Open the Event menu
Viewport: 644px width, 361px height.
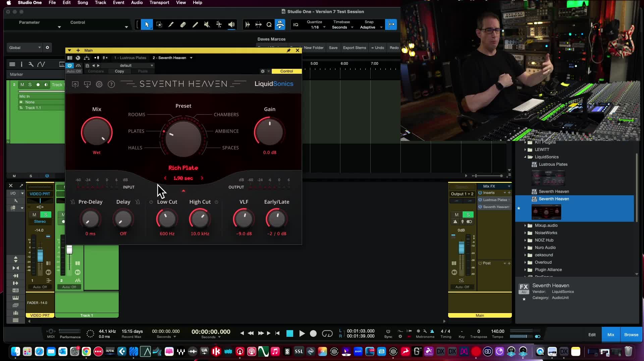click(x=118, y=3)
